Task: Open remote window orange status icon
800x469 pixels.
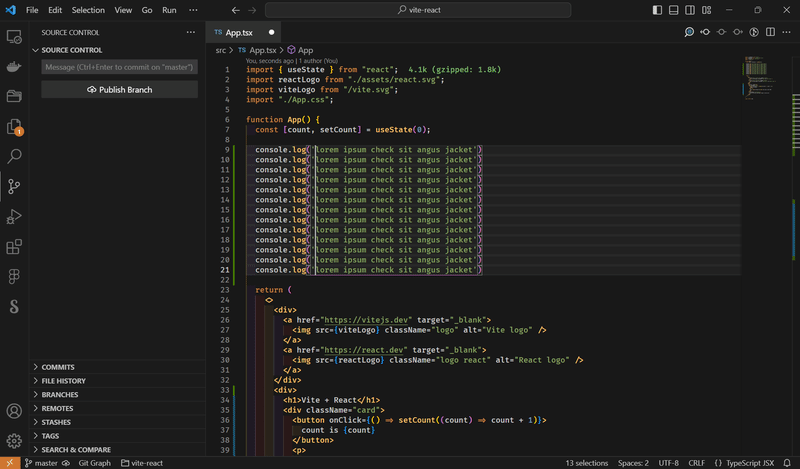Action: pos(10,463)
